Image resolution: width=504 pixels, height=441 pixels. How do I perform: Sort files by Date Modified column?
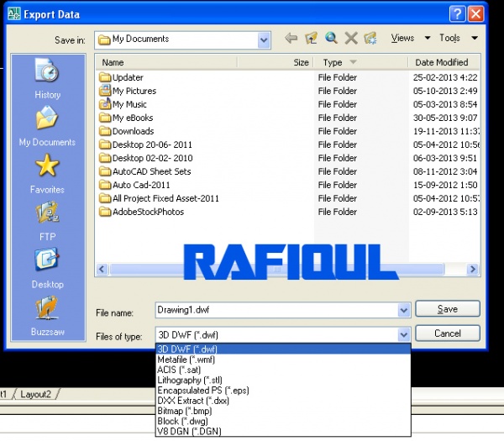[x=441, y=62]
